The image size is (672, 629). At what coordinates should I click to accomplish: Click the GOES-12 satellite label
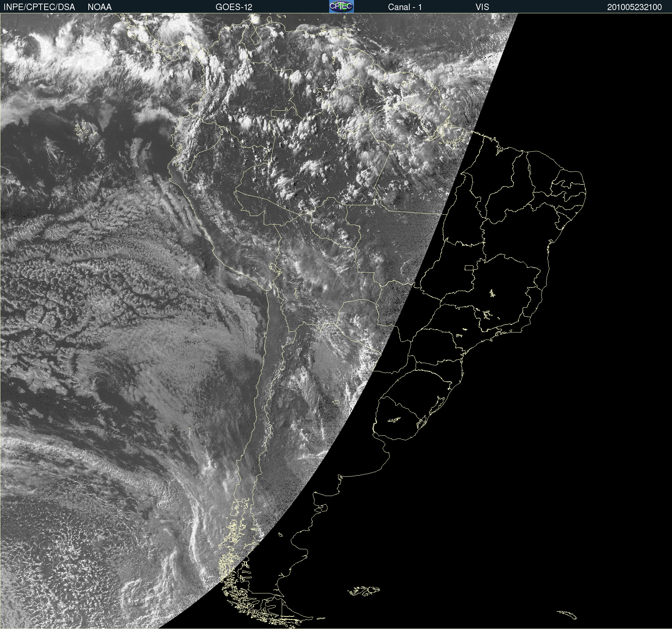pos(234,7)
